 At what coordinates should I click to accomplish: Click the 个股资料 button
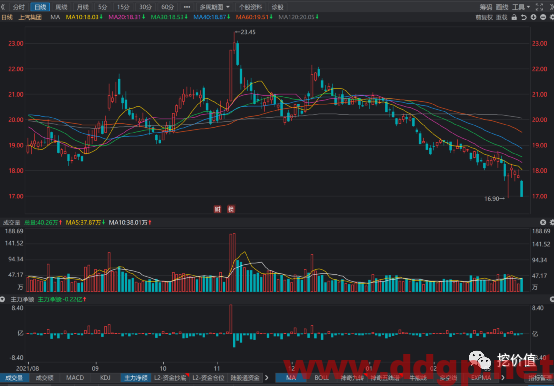point(250,7)
